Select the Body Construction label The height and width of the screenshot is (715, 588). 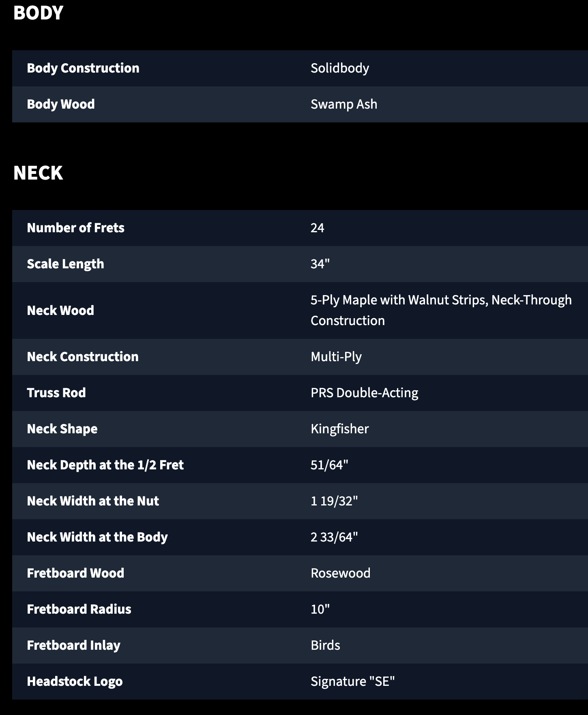[x=83, y=68]
